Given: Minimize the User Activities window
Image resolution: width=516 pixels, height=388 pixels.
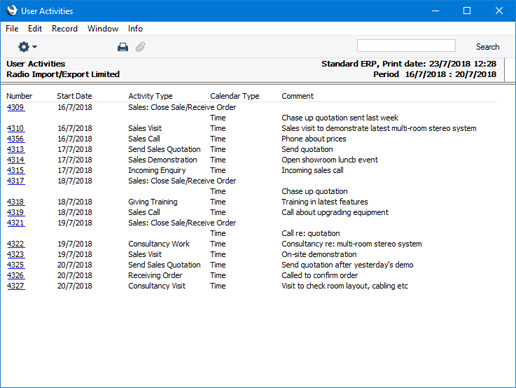Looking at the screenshot, I should point(435,11).
